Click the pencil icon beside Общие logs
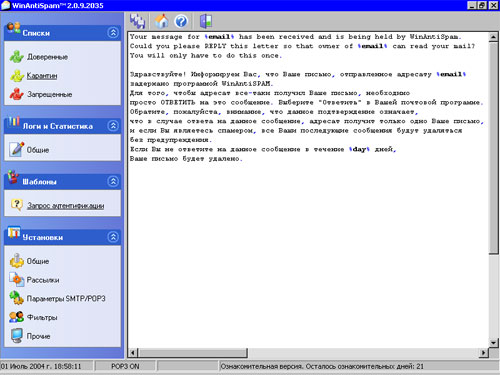The height and width of the screenshot is (375, 500). pyautogui.click(x=17, y=149)
